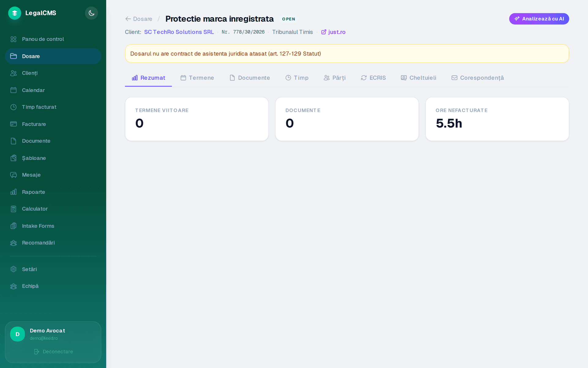Switch to the ECRIS tab
Viewport: 588px width, 368px height.
tap(373, 78)
